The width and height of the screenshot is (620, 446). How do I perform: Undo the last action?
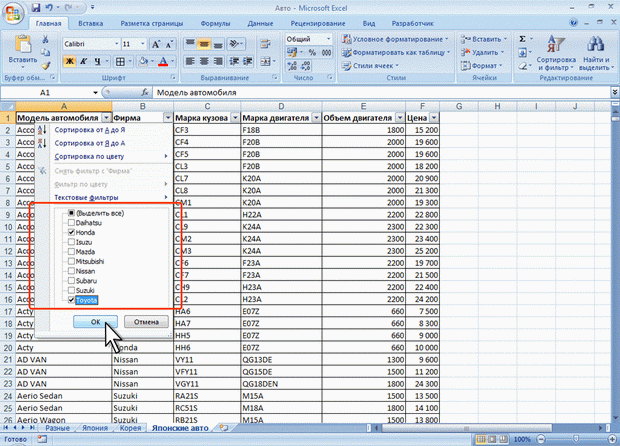[49, 7]
